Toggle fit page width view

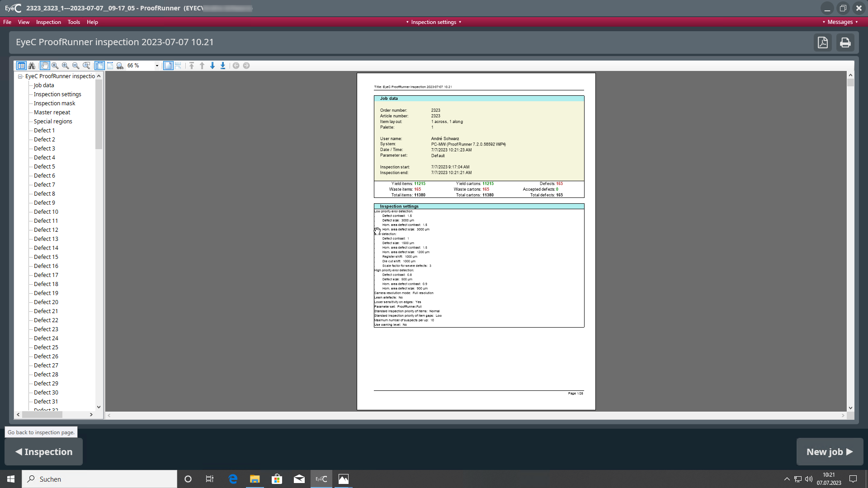(110, 66)
